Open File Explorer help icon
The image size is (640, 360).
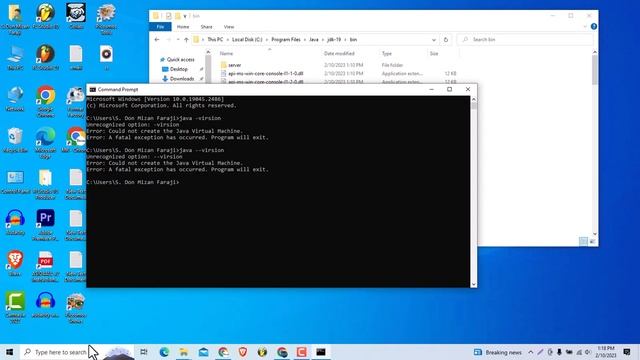[x=594, y=27]
